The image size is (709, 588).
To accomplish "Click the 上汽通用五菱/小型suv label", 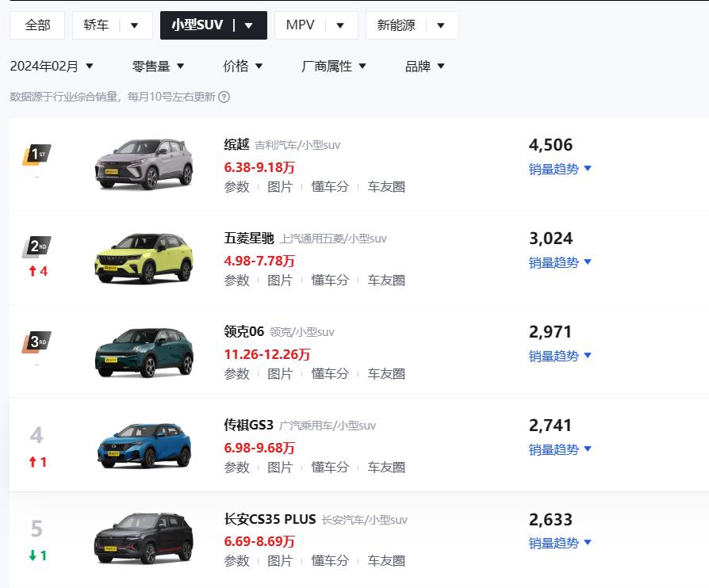I will 333,239.
